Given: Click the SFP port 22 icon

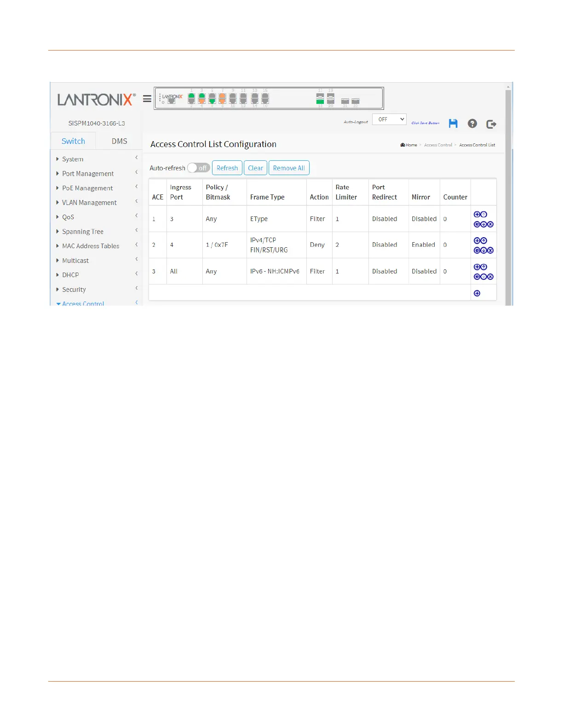Looking at the screenshot, I should (356, 101).
